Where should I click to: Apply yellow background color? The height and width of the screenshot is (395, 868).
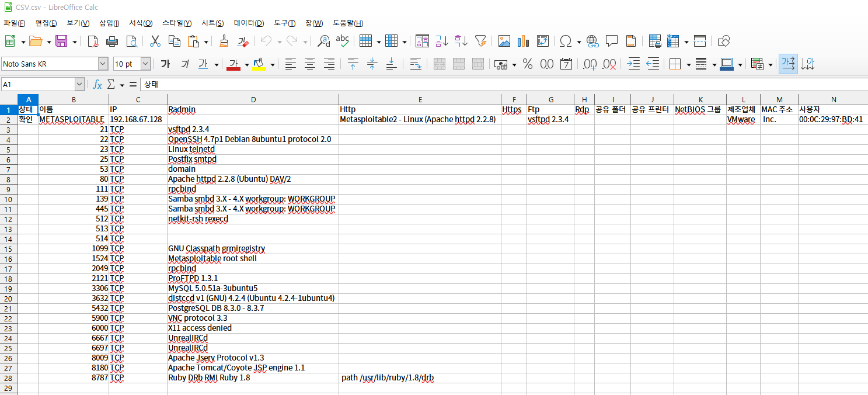[259, 64]
